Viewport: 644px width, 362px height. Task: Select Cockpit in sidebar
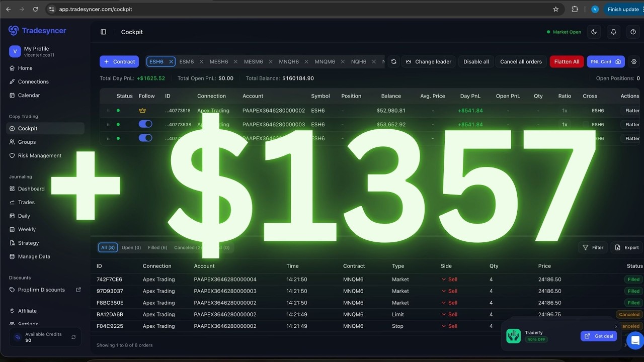tap(45, 129)
